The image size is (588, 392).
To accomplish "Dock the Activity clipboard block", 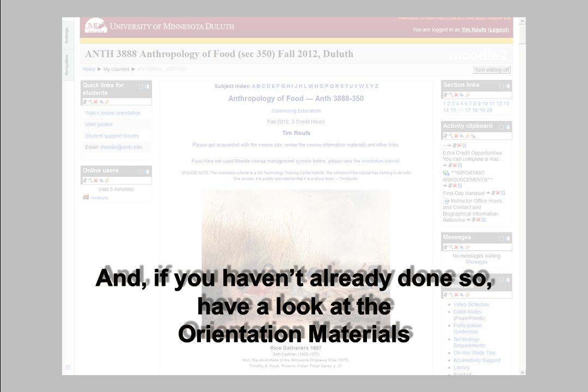I will (507, 127).
